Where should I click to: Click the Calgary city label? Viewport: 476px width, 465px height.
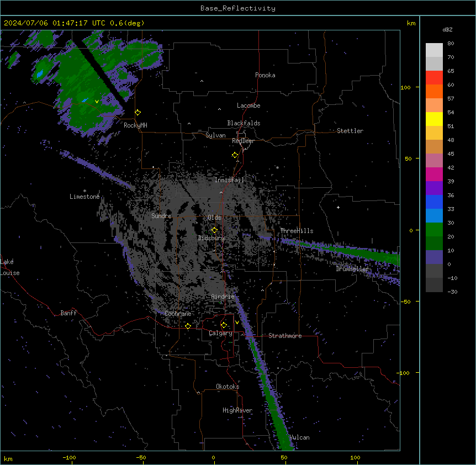pos(220,333)
